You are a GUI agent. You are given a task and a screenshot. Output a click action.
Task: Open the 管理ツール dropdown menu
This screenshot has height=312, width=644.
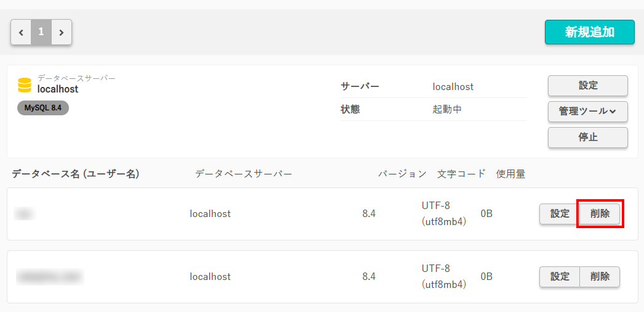pos(587,112)
